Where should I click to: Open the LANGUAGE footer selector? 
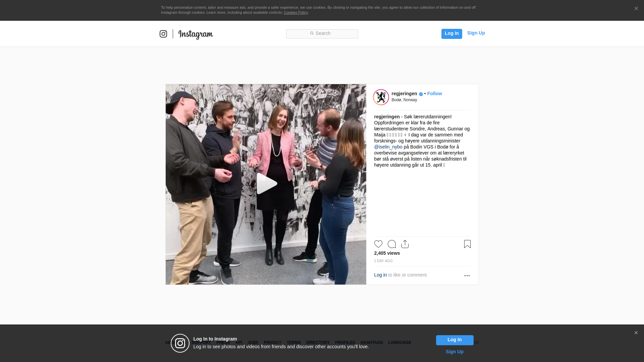[399, 343]
